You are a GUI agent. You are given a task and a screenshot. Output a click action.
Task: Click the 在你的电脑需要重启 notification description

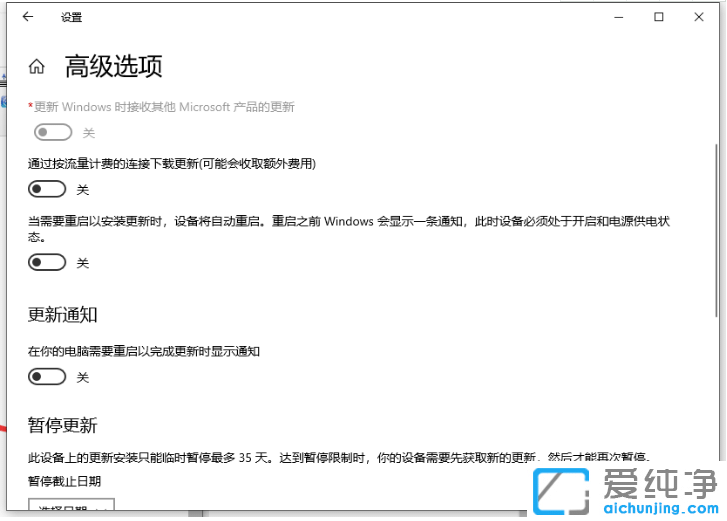(144, 351)
